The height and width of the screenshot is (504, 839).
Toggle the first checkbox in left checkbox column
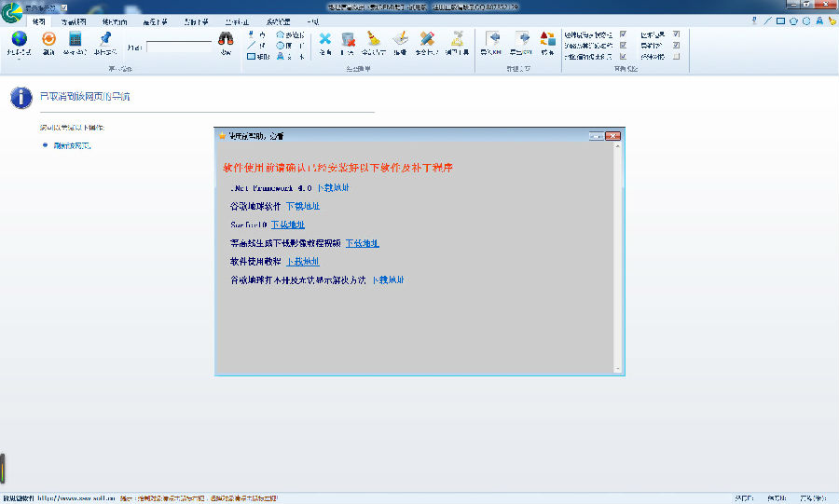pyautogui.click(x=623, y=34)
